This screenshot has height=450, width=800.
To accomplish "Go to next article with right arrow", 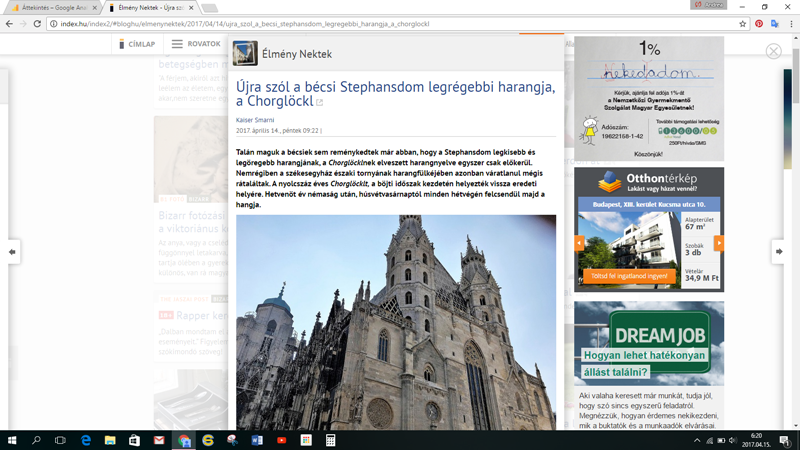I will [x=779, y=251].
